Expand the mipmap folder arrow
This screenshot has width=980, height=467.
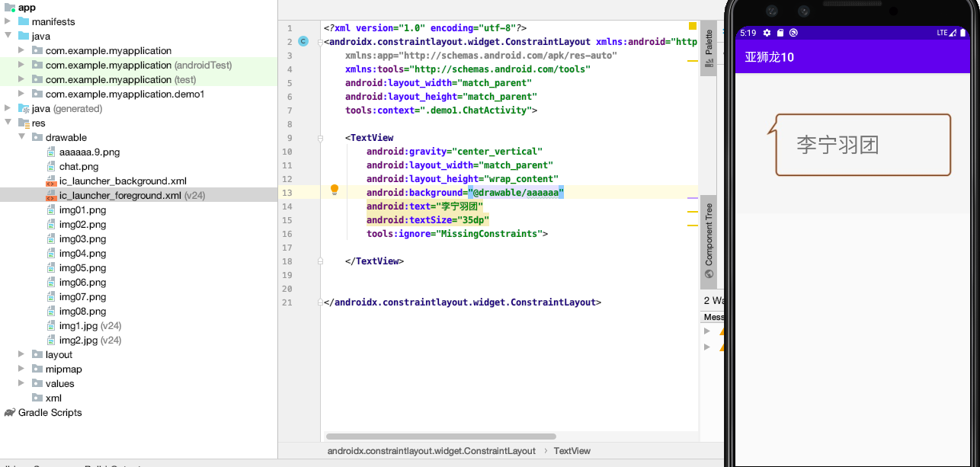tap(22, 369)
